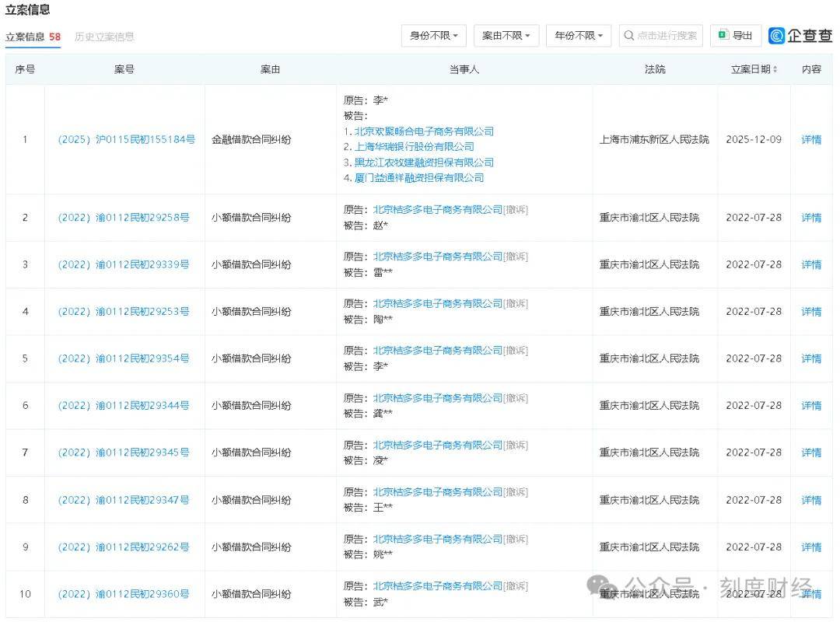Viewport: 840px width, 622px height.
Task: Open case (2025)沪0115民初155184号
Action: tap(127, 139)
